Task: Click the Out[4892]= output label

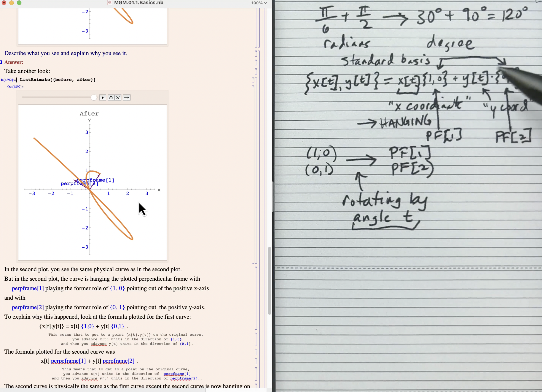Action: point(15,87)
